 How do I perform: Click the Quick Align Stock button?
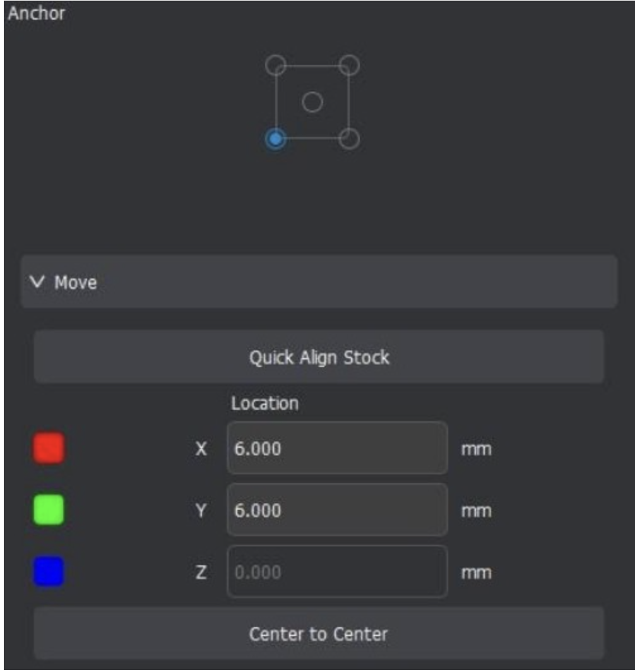pos(319,357)
